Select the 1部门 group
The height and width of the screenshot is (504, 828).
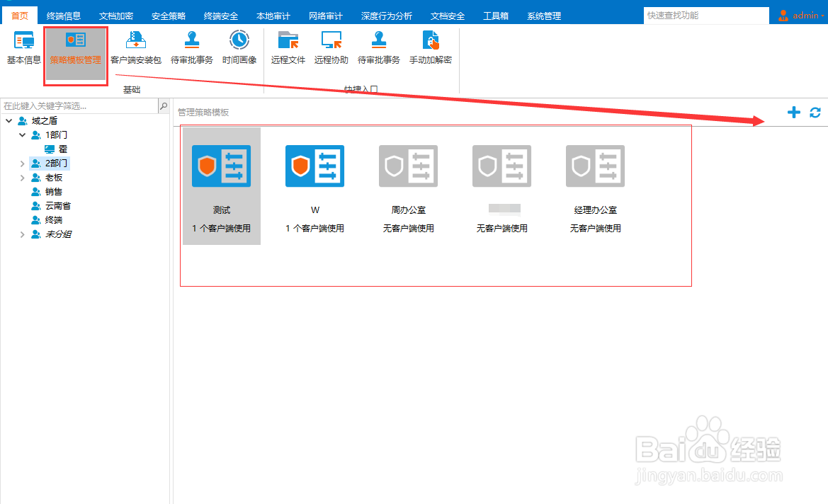point(56,135)
